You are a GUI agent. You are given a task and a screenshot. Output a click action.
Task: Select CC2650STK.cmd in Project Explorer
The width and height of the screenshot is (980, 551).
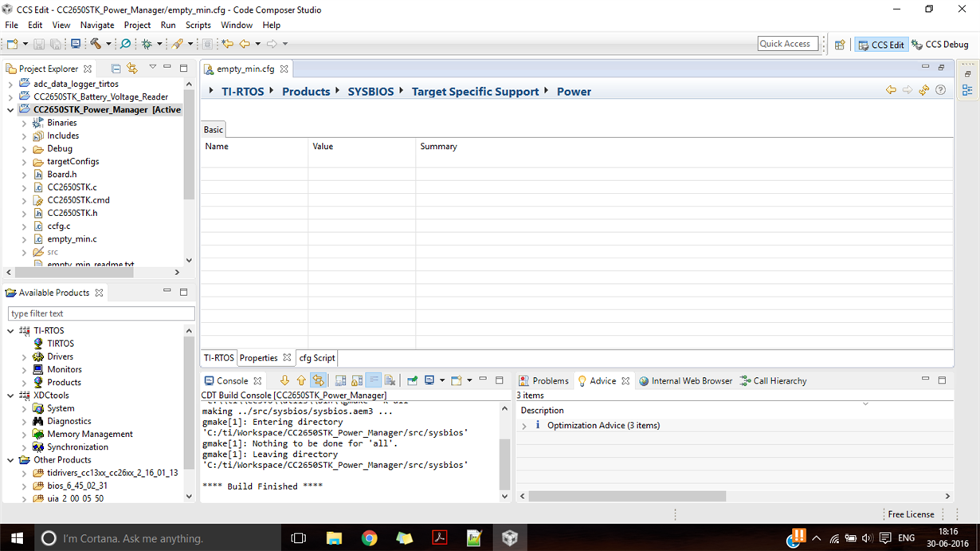point(78,200)
